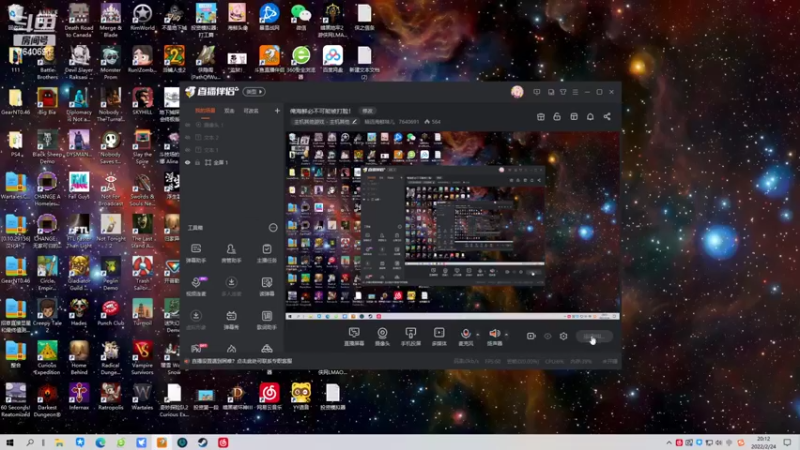
Task: Expand speaker options arrow
Action: point(506,335)
